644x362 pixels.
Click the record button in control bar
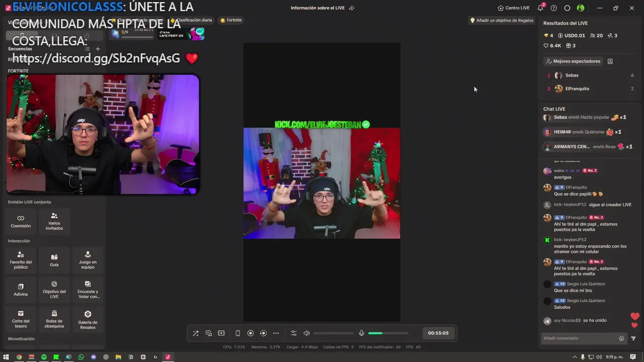(x=251, y=333)
